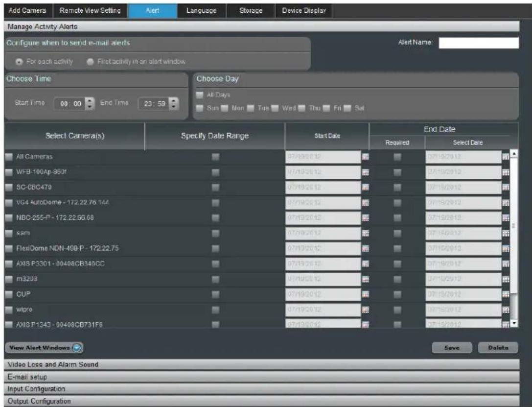The height and width of the screenshot is (407, 532).
Task: Collapse the Manage Activity Alerts section
Action: (x=261, y=26)
